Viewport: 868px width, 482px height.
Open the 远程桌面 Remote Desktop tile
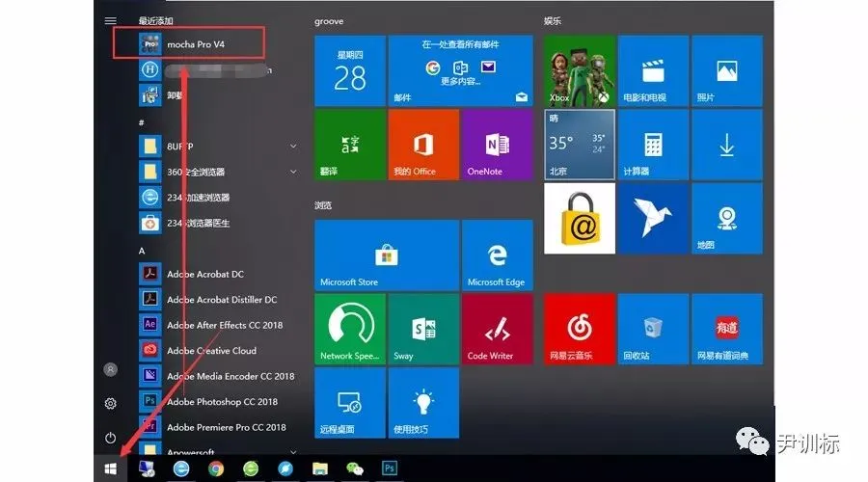click(350, 402)
